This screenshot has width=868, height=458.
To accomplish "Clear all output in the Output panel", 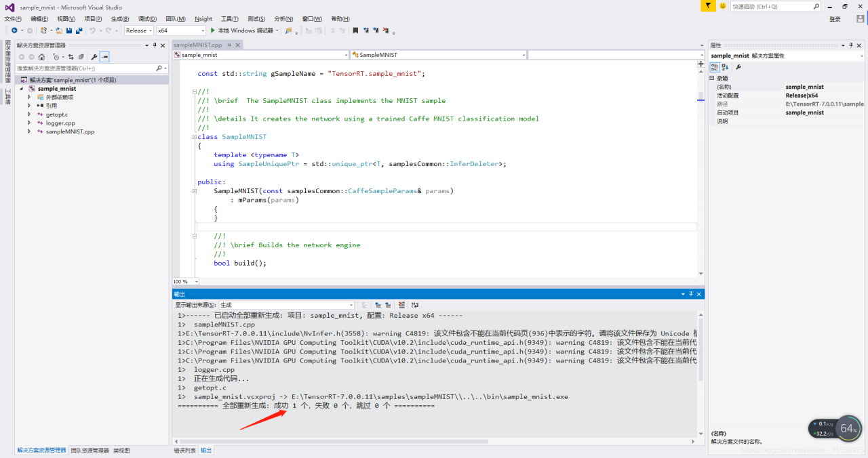I will tap(401, 305).
